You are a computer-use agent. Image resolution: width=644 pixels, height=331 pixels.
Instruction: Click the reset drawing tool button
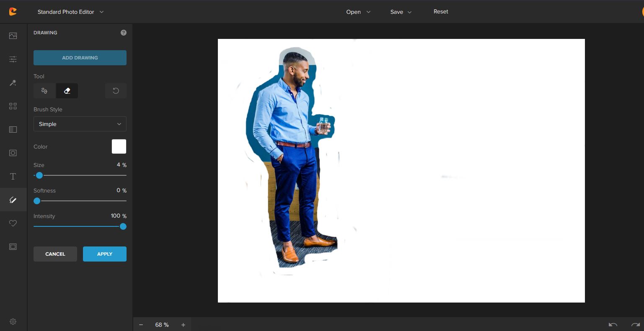pyautogui.click(x=116, y=91)
